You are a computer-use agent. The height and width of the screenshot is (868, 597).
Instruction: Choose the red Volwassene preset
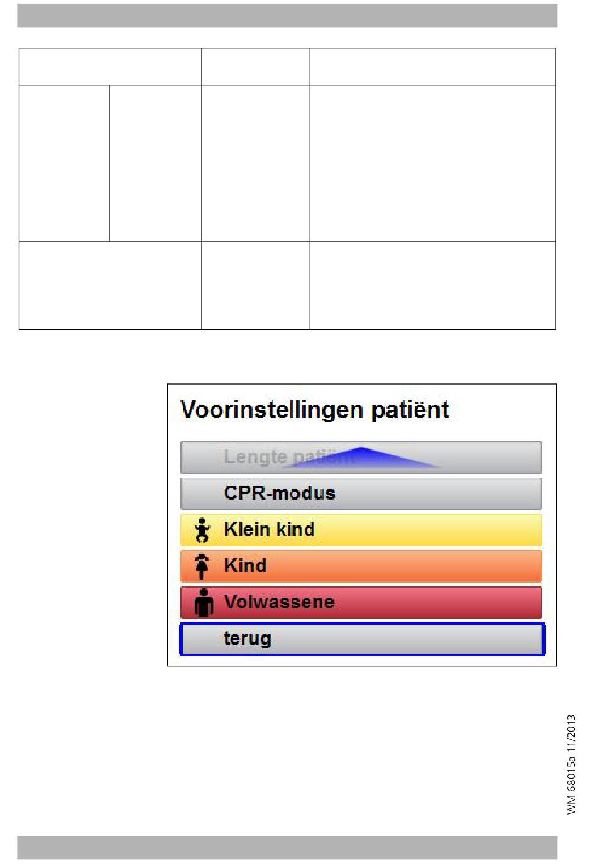(x=361, y=603)
